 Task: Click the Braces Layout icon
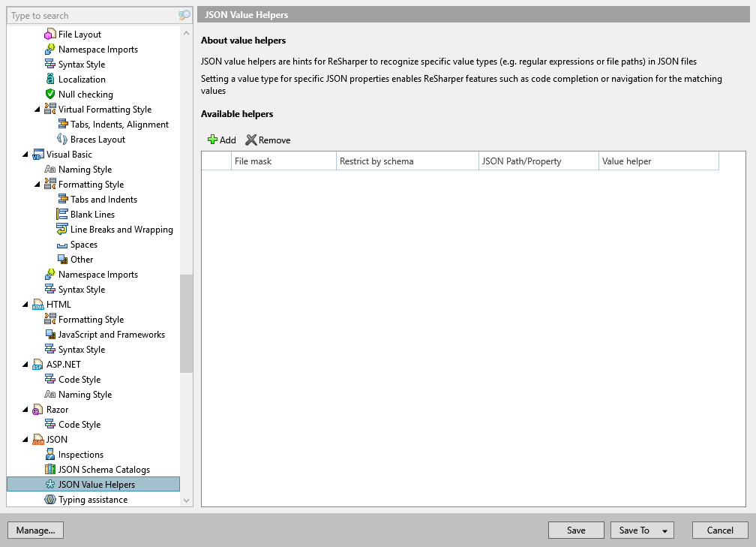(x=62, y=140)
